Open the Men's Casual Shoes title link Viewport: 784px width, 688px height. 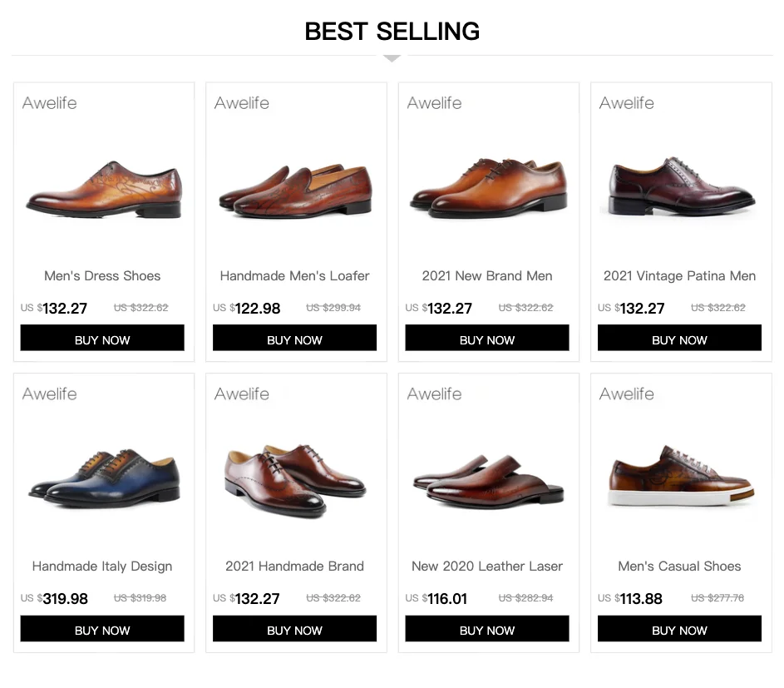[x=679, y=566]
